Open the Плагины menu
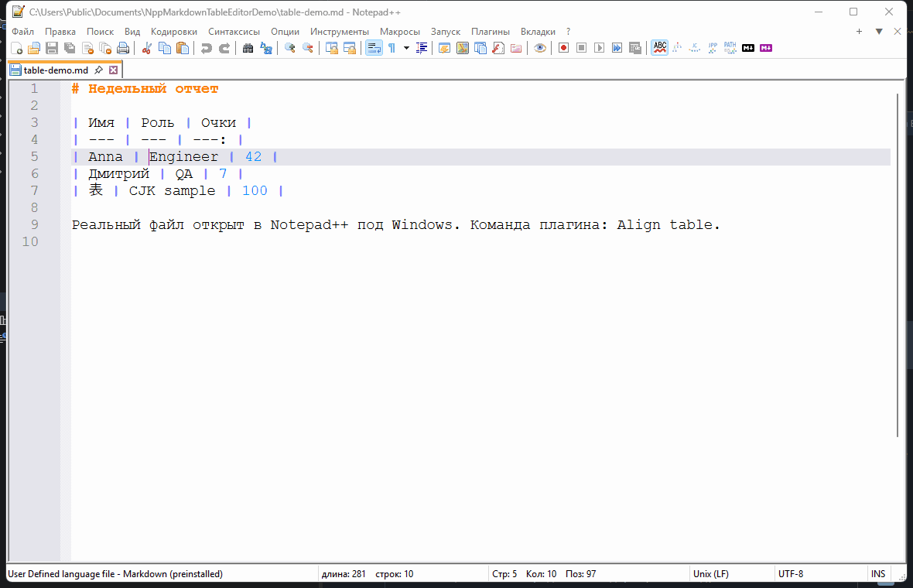Viewport: 913px width, 588px height. point(491,32)
